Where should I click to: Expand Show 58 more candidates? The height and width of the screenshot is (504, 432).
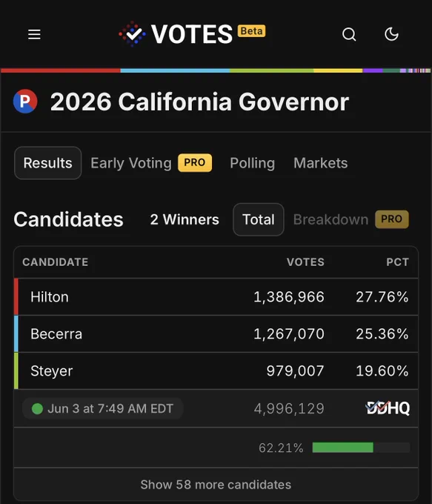coord(216,485)
